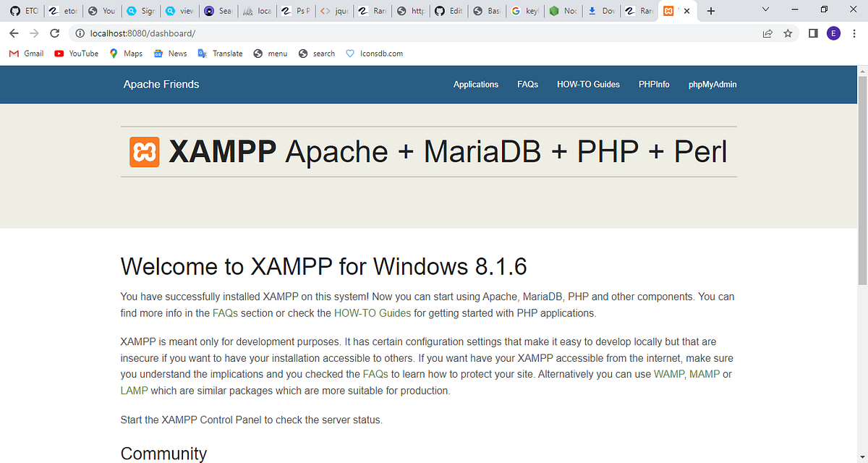Open Google Translate bookmark
Viewport: 868px width, 463px height.
(x=220, y=53)
